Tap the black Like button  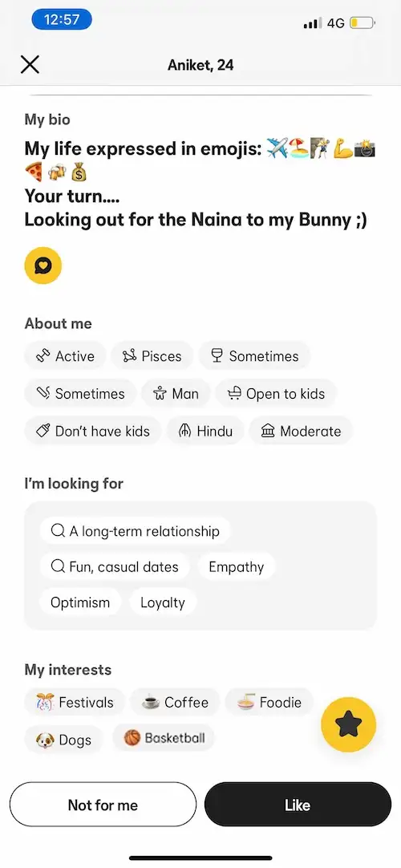(x=298, y=805)
